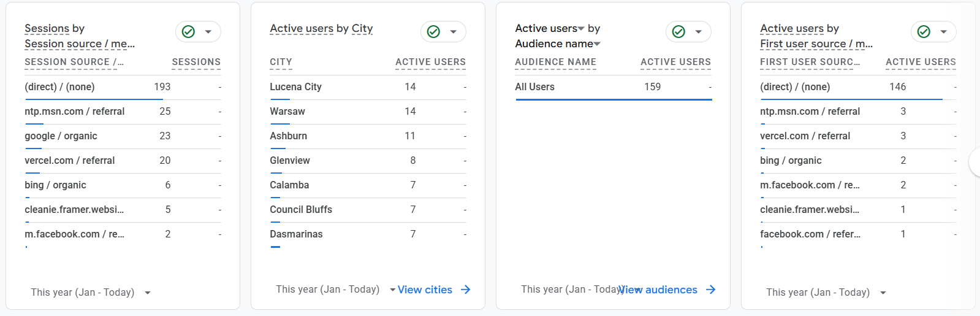The width and height of the screenshot is (980, 316).
Task: Change date range on City card
Action: click(x=335, y=290)
